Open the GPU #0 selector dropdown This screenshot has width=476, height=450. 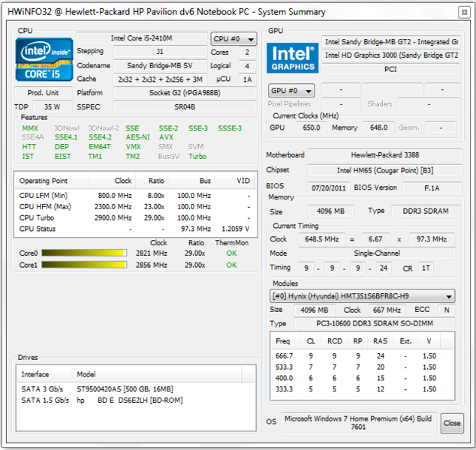click(x=291, y=90)
